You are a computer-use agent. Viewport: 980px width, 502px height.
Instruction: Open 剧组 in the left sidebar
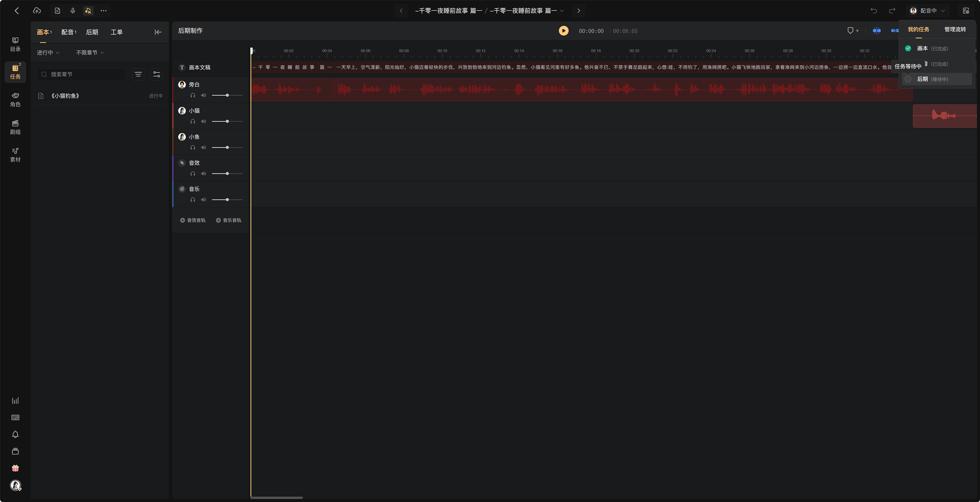[x=15, y=128]
